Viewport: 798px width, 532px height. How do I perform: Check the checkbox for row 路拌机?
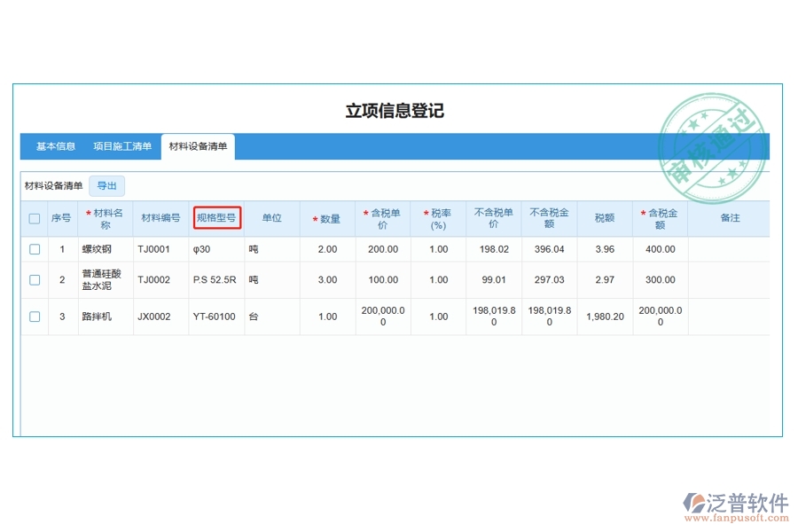(35, 317)
